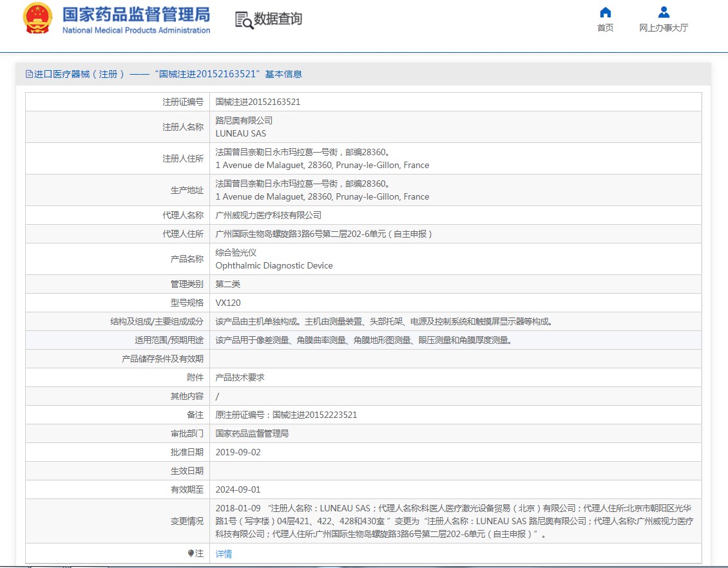Click the 产品名称 row label
728x568 pixels.
pos(187,259)
